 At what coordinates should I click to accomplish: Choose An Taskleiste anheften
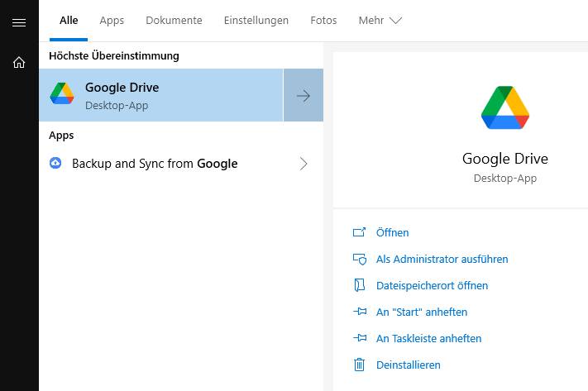(428, 339)
